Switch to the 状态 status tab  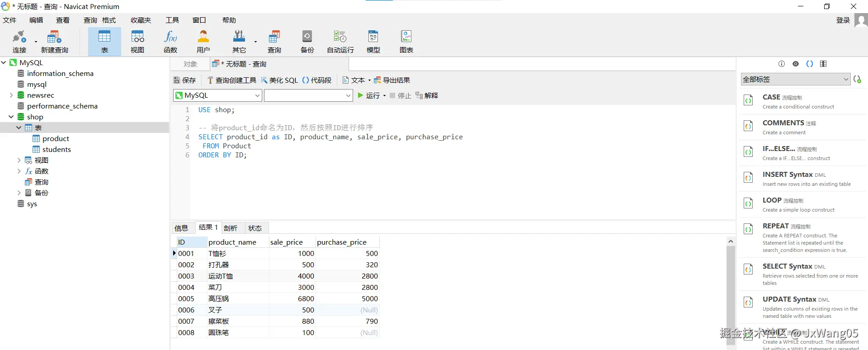(x=255, y=228)
